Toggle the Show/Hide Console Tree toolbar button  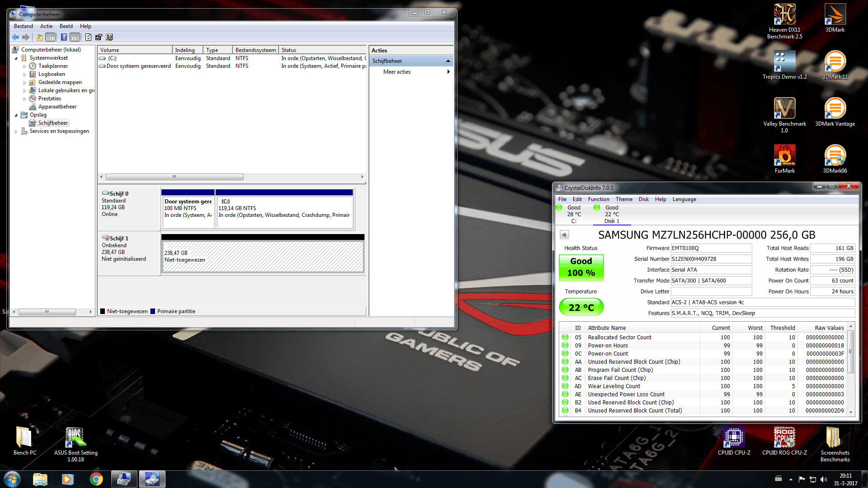tap(51, 38)
